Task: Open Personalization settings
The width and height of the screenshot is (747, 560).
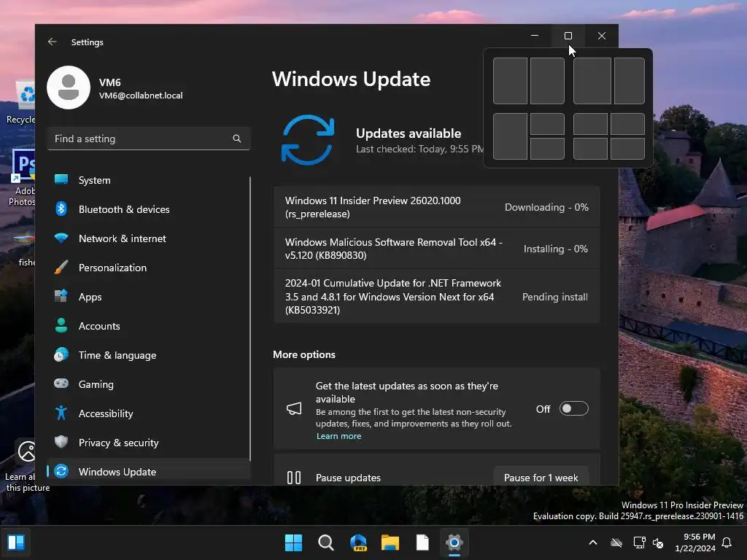Action: (x=149, y=268)
